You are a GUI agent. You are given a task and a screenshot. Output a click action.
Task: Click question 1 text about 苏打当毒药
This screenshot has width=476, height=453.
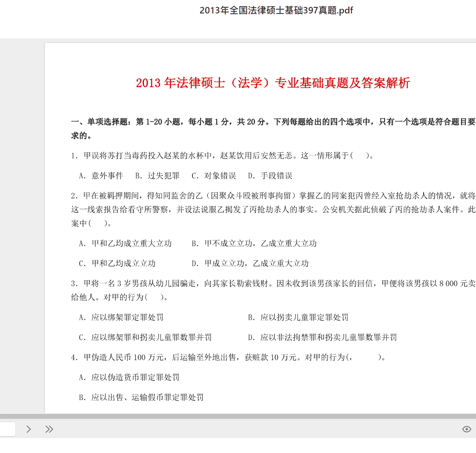tap(223, 155)
